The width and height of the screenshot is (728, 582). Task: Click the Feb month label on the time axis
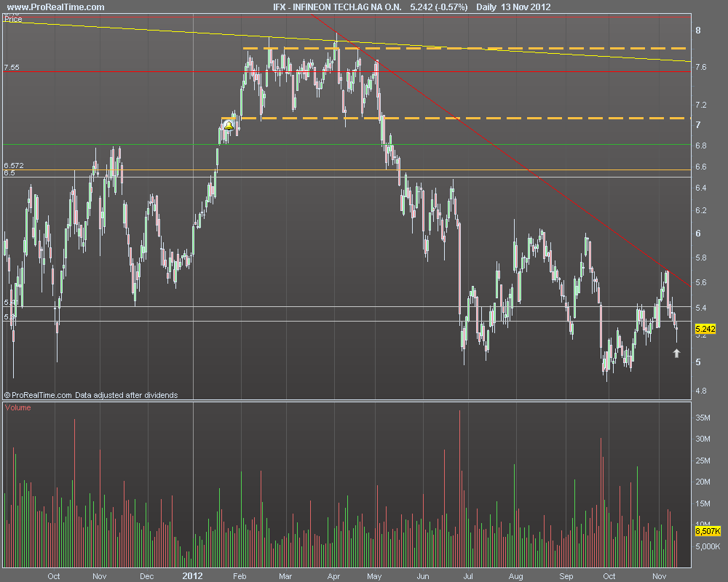click(x=240, y=576)
